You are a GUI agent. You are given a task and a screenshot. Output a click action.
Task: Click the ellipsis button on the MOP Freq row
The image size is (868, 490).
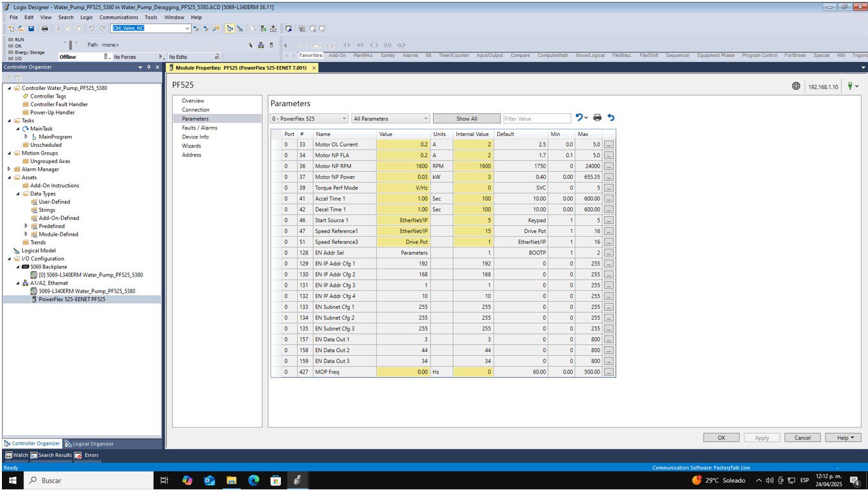tap(608, 372)
